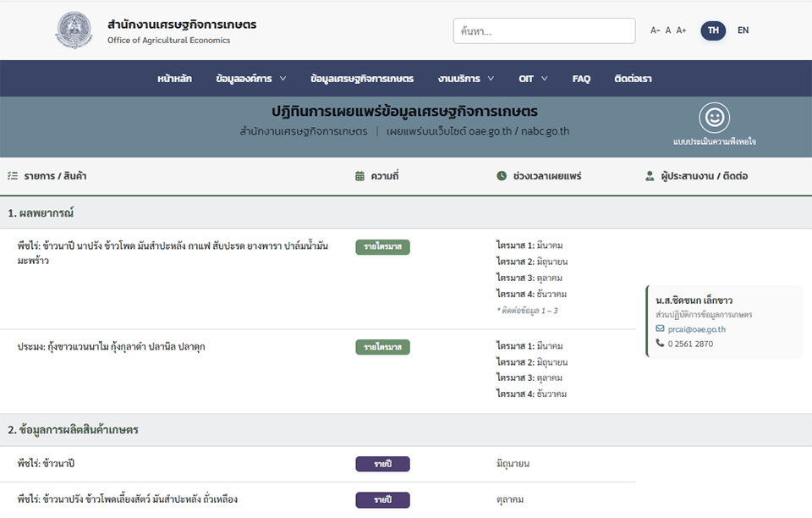Click the phone number 0 2561 2870
This screenshot has width=812, height=518.
[690, 344]
